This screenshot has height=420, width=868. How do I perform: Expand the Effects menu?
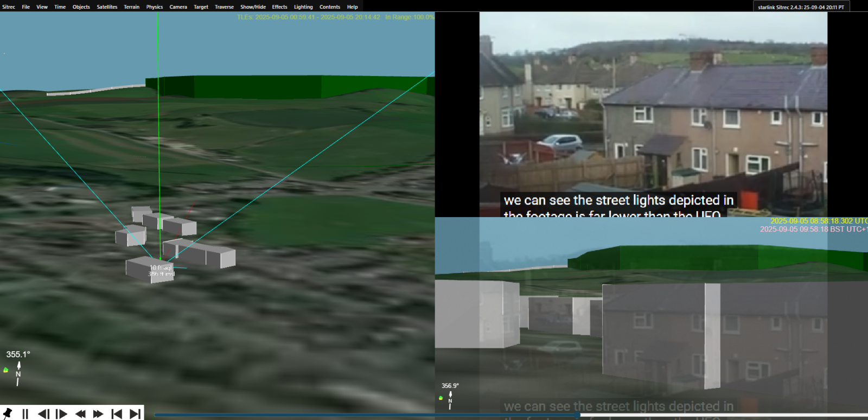(279, 7)
